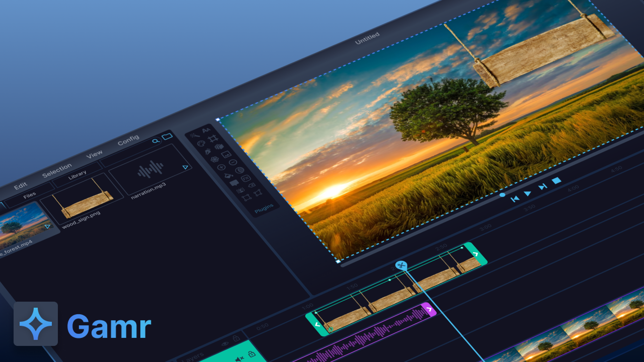Click the circled plus zoom-in icon
The image size is (644, 362).
(x=221, y=167)
